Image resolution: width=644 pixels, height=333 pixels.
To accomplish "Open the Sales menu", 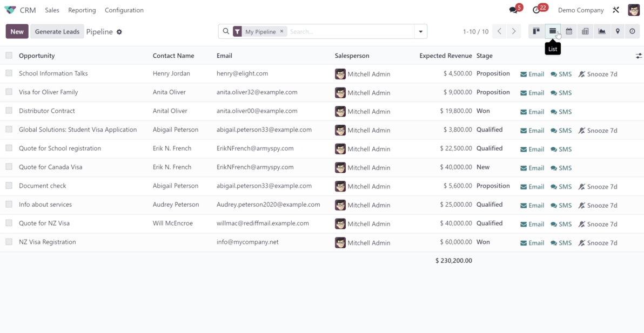I will tap(52, 10).
